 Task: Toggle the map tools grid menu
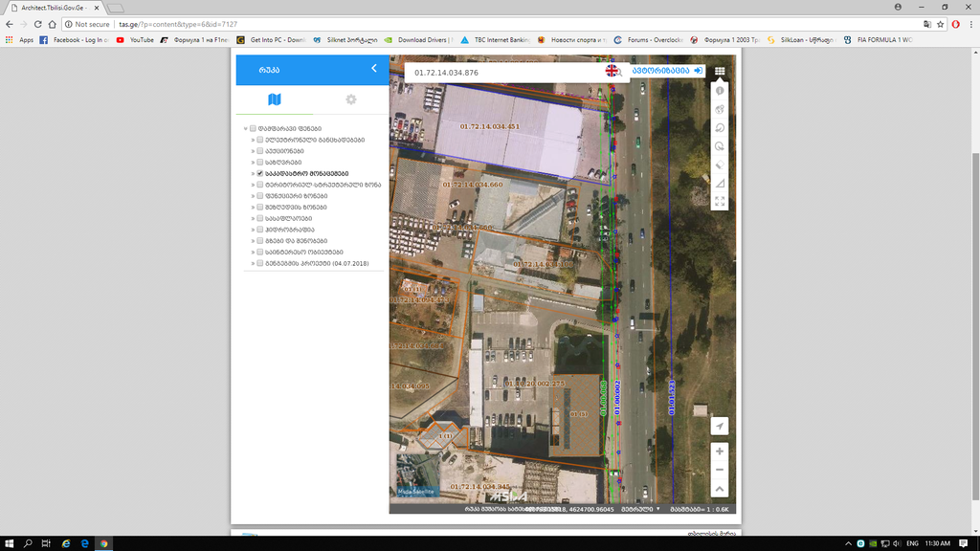720,72
